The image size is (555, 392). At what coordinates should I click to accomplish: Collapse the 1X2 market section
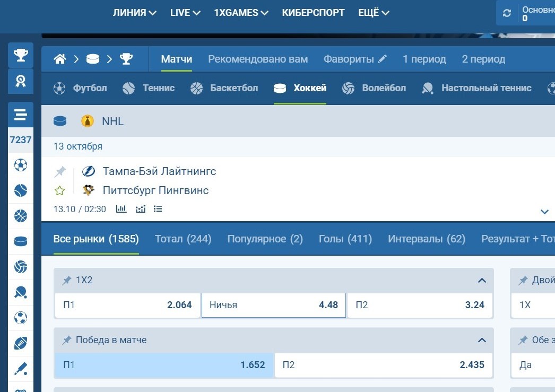coord(482,280)
